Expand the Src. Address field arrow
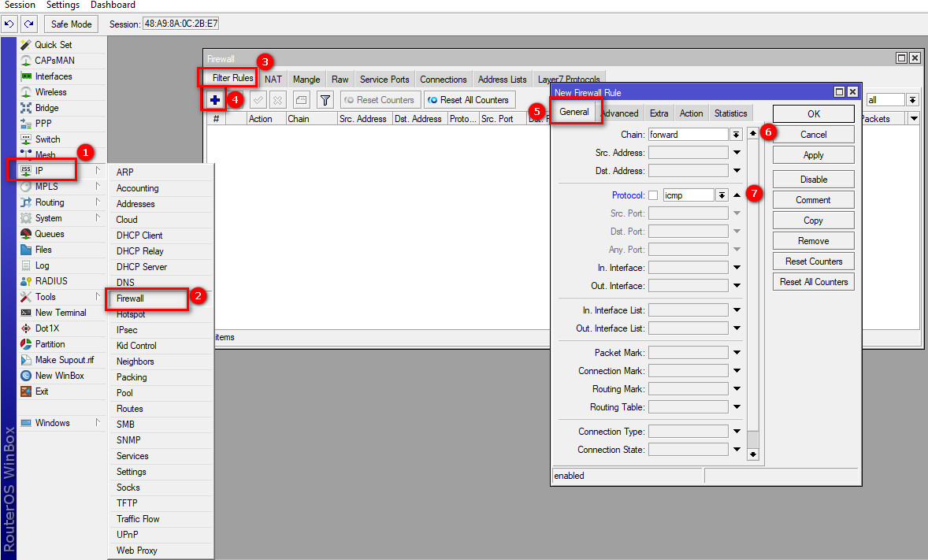The height and width of the screenshot is (560, 928). [737, 153]
